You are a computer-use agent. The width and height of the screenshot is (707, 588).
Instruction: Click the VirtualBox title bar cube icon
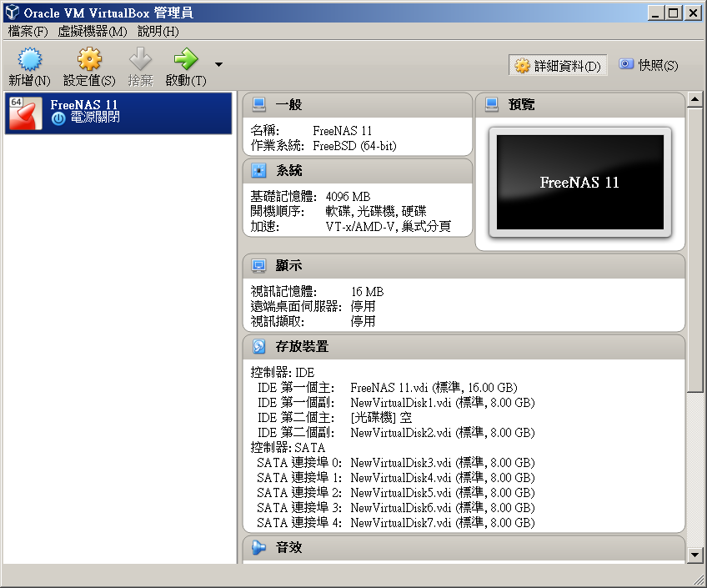13,13
